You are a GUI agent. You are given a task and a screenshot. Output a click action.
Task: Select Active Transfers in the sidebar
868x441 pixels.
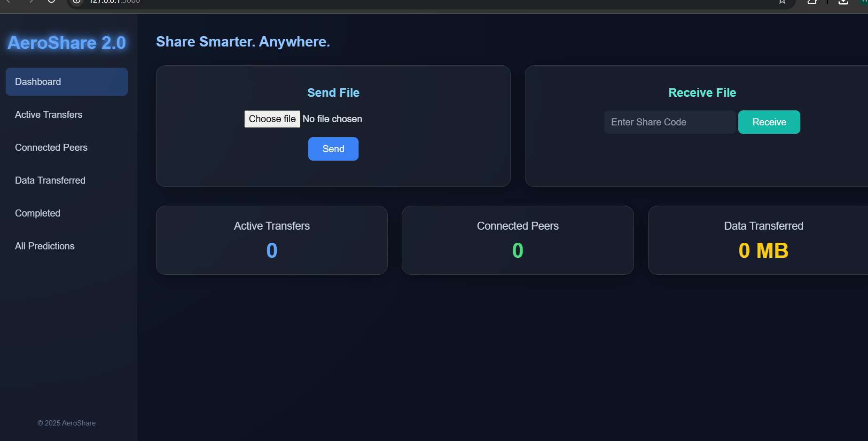[x=48, y=114]
